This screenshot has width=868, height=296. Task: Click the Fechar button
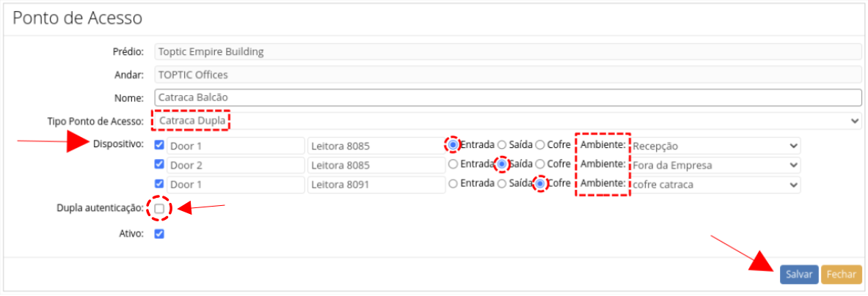pos(841,275)
